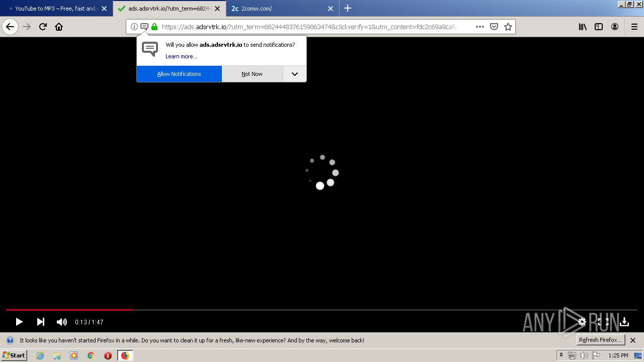Viewport: 644px width, 362px height.
Task: Close the 2conw.com tab
Action: coord(331,8)
